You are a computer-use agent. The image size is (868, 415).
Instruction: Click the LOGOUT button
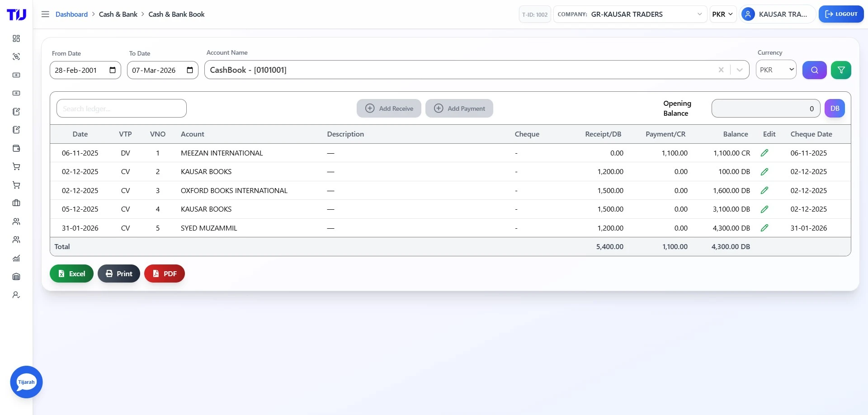pyautogui.click(x=841, y=14)
